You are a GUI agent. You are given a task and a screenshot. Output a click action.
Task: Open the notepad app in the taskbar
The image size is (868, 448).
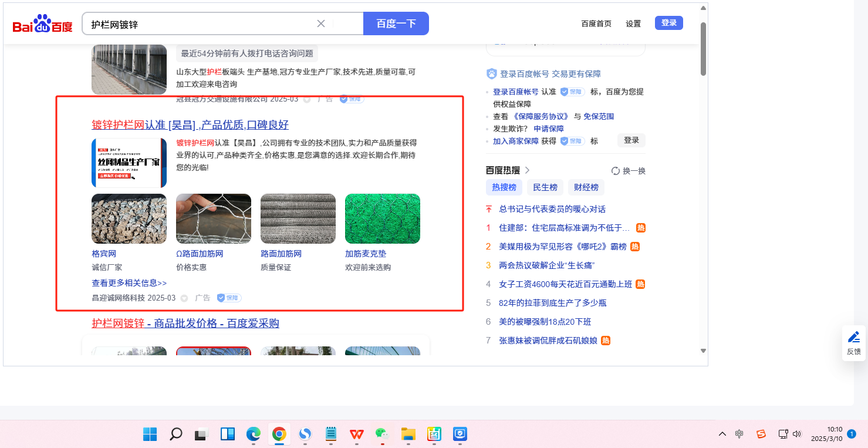[x=331, y=434]
